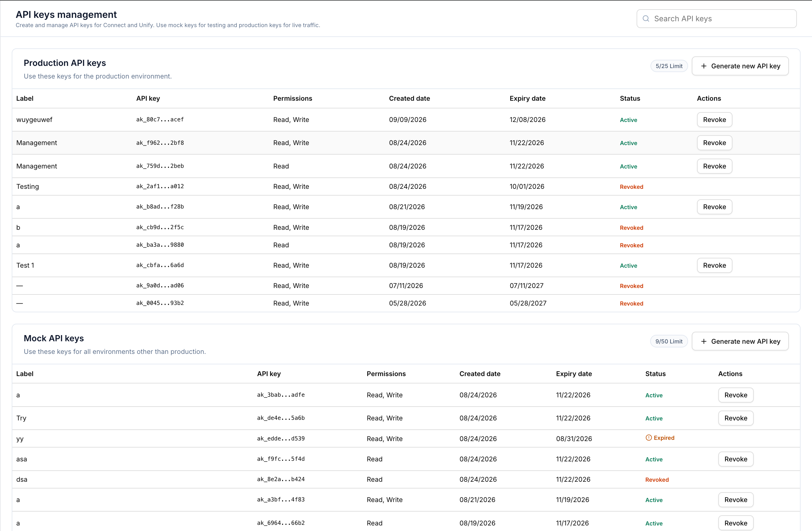Screen dimensions: 812x531
Task: Revoke key ak_f962...2bf8
Action: 714,143
